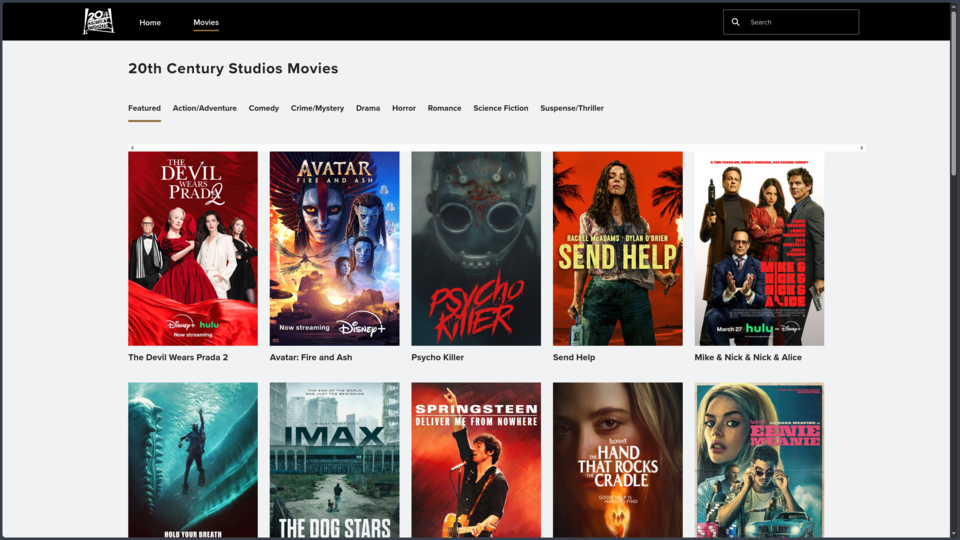Viewport: 960px width, 540px height.
Task: Click inside the Search text field
Action: [801, 22]
